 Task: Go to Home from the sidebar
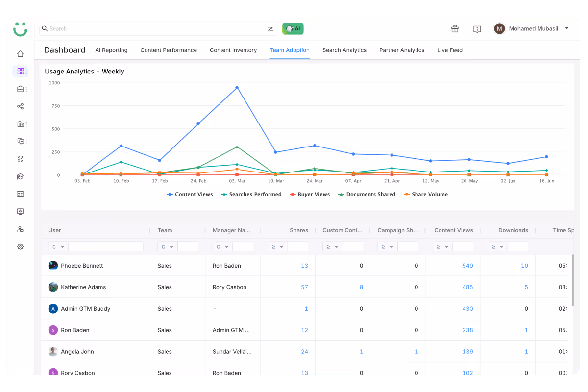(x=20, y=54)
